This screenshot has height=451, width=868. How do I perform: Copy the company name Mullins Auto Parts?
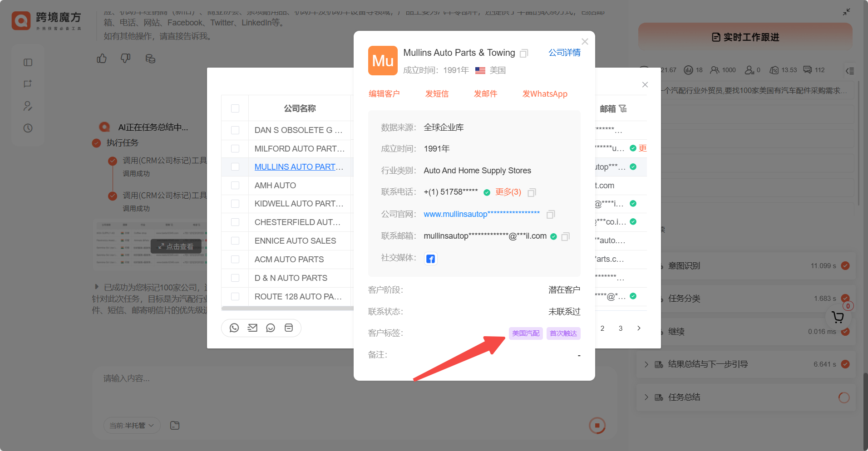(x=524, y=54)
